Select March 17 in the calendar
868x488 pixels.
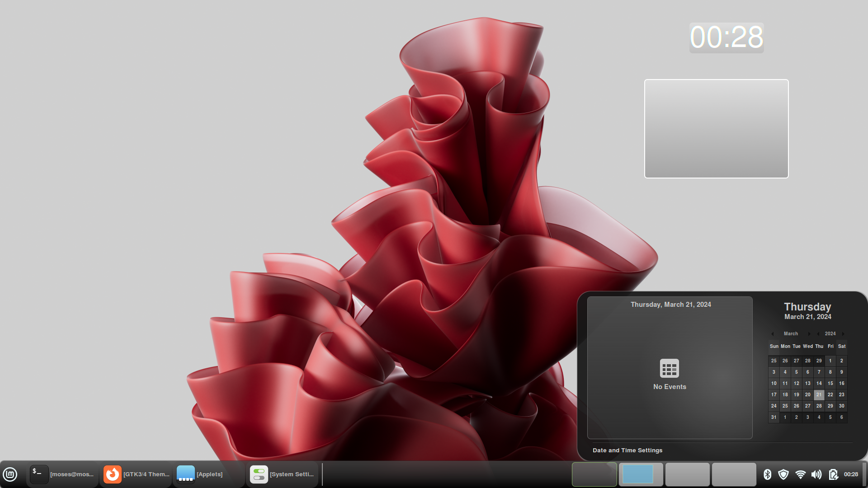click(774, 395)
